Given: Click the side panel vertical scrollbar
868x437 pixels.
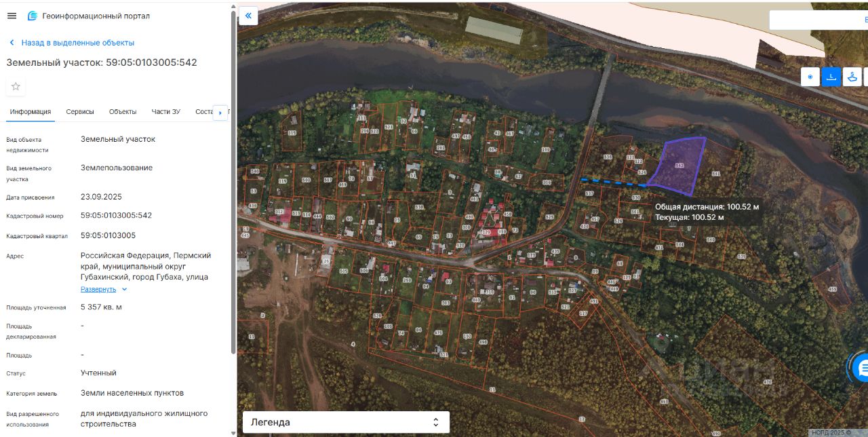Looking at the screenshot, I should tap(234, 183).
